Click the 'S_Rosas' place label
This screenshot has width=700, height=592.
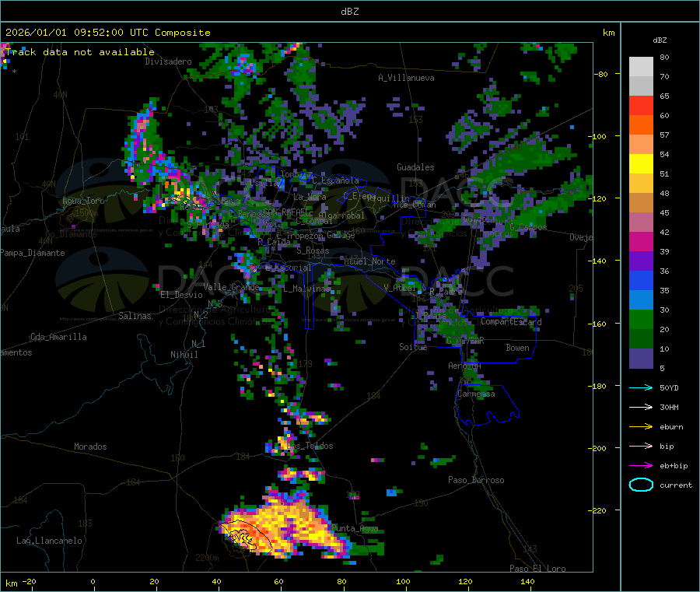[313, 250]
